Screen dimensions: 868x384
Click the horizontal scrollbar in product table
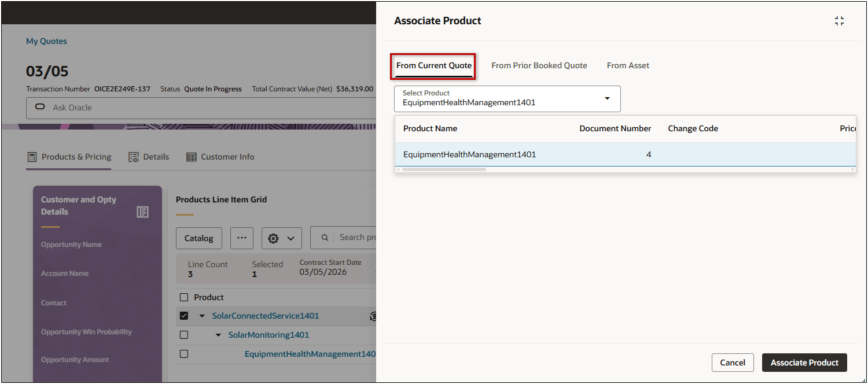tap(444, 169)
